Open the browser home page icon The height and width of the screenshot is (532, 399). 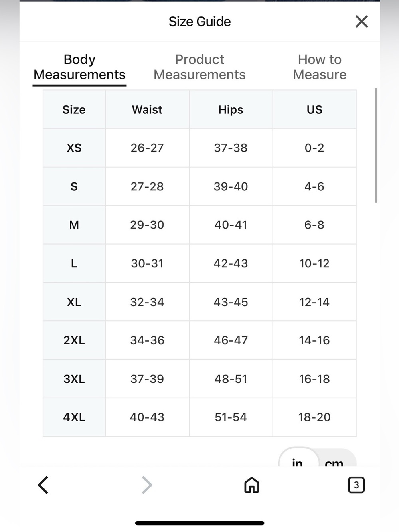click(x=252, y=485)
